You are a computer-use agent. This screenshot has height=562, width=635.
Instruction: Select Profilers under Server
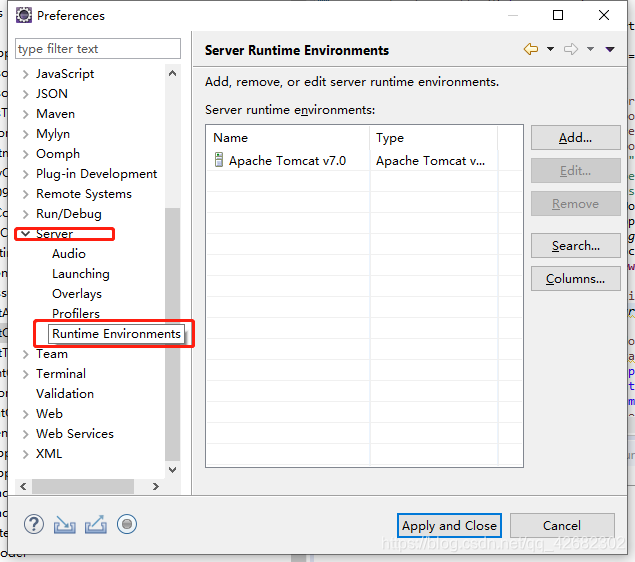76,314
